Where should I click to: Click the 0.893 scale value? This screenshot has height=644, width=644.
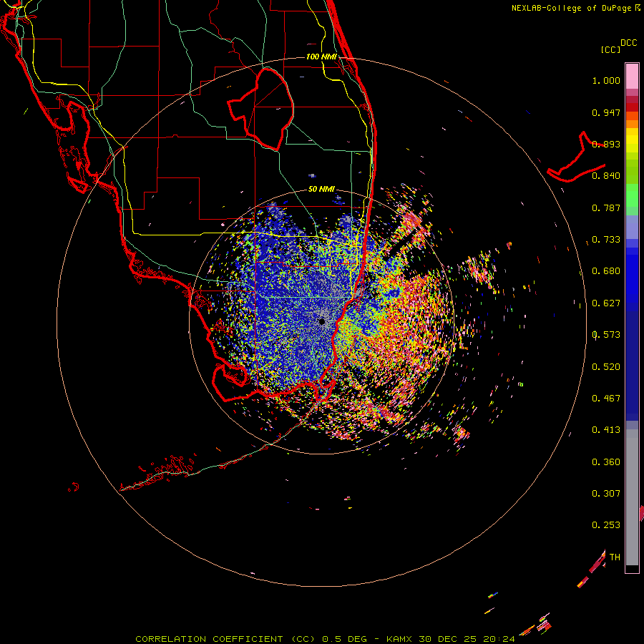tap(606, 144)
